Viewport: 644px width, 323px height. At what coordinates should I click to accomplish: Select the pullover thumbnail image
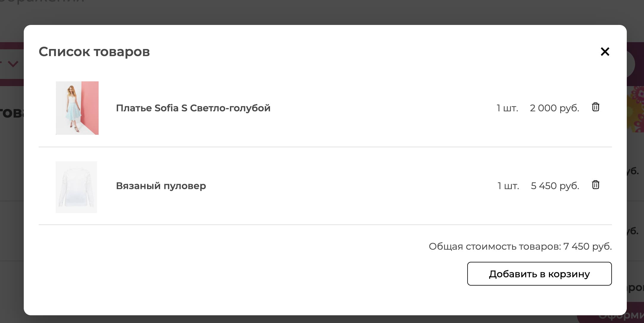[x=76, y=187]
